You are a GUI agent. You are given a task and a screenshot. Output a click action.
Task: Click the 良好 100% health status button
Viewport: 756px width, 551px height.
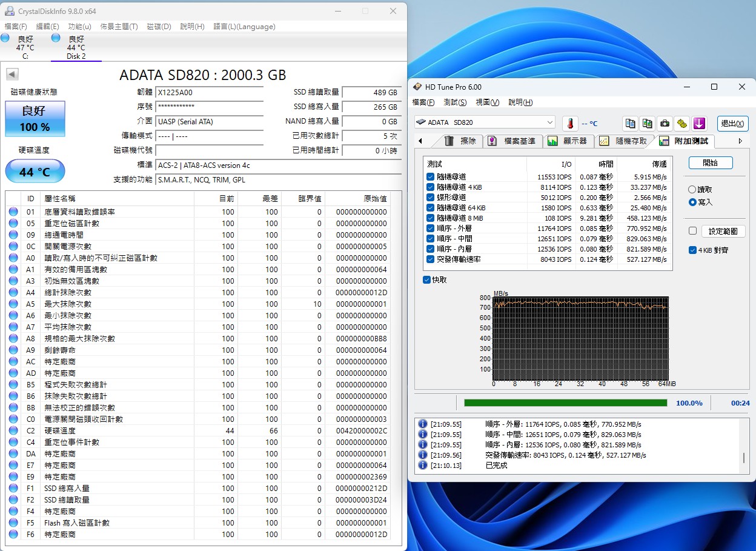pyautogui.click(x=35, y=119)
